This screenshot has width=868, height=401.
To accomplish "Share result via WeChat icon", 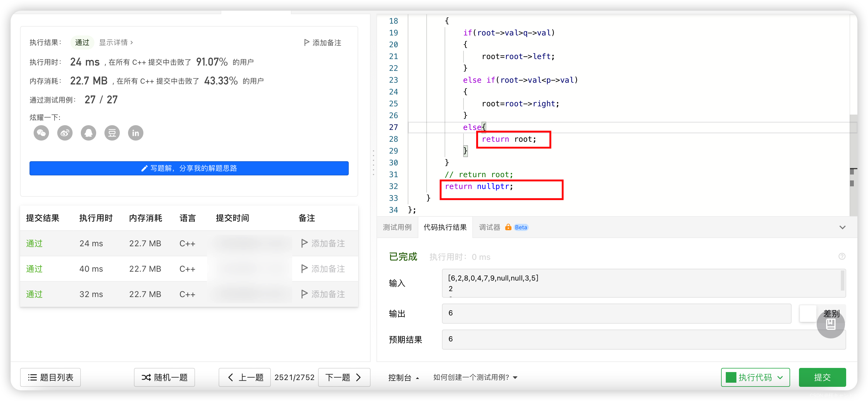I will [41, 133].
